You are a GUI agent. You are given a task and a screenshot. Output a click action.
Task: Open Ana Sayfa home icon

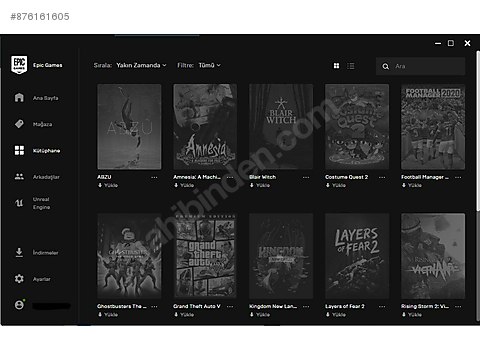coord(19,98)
